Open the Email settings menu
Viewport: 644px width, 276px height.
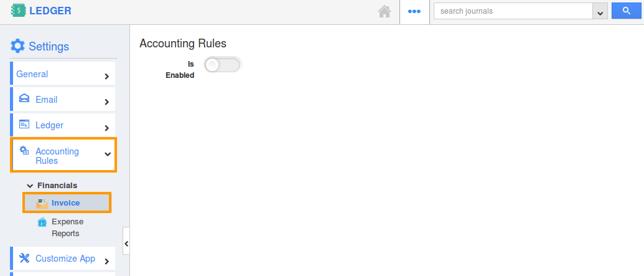pyautogui.click(x=62, y=99)
